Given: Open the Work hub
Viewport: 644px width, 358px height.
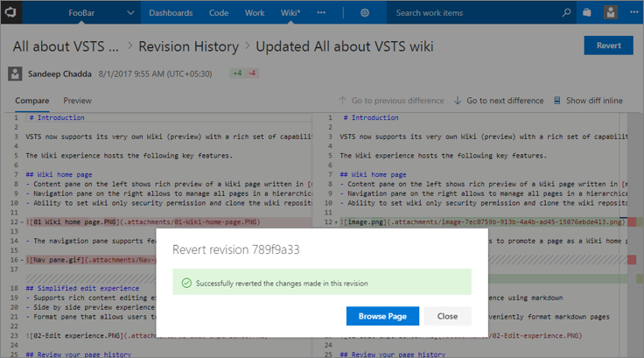Looking at the screenshot, I should pyautogui.click(x=255, y=13).
